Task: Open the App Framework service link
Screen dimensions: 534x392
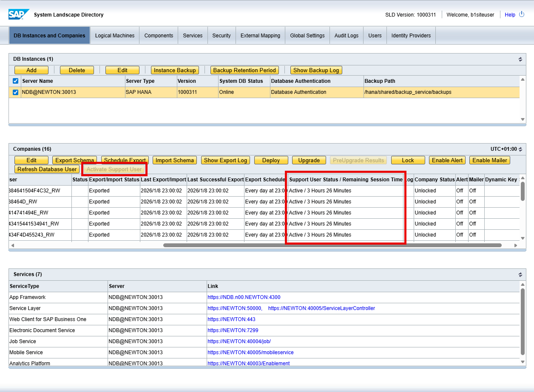Action: coord(244,297)
